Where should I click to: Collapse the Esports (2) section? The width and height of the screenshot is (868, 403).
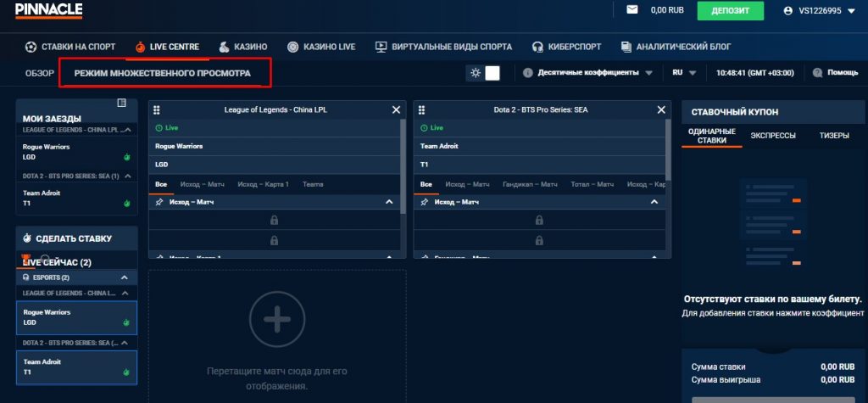125,277
